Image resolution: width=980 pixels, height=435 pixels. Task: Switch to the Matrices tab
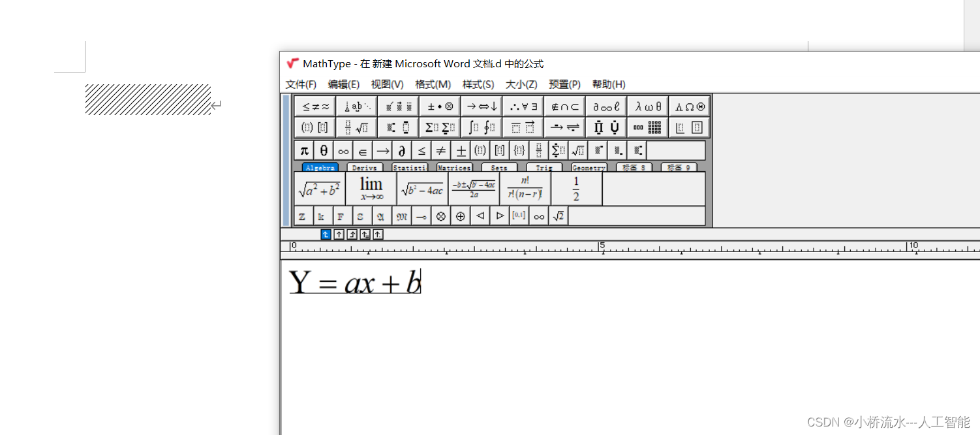455,168
